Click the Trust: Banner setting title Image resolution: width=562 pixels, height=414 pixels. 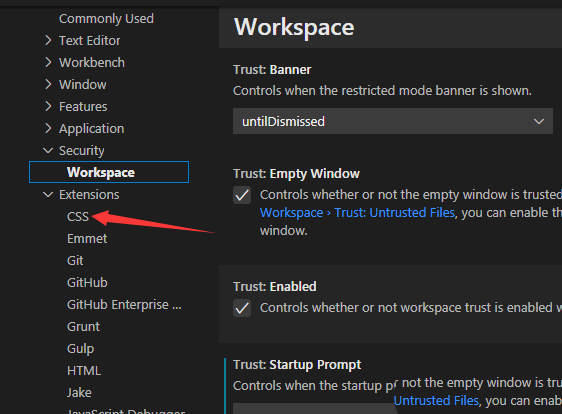click(x=272, y=70)
